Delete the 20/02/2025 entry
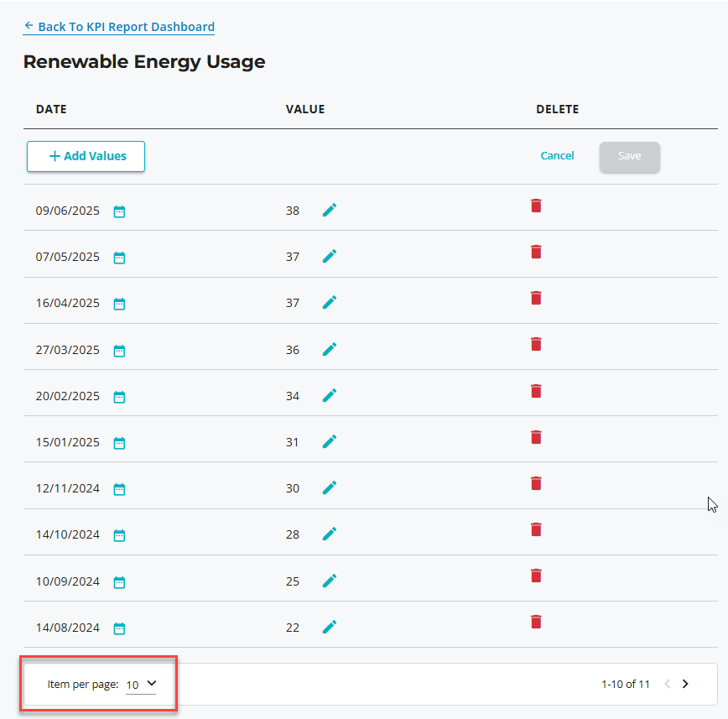Image resolution: width=728 pixels, height=719 pixels. pos(536,391)
